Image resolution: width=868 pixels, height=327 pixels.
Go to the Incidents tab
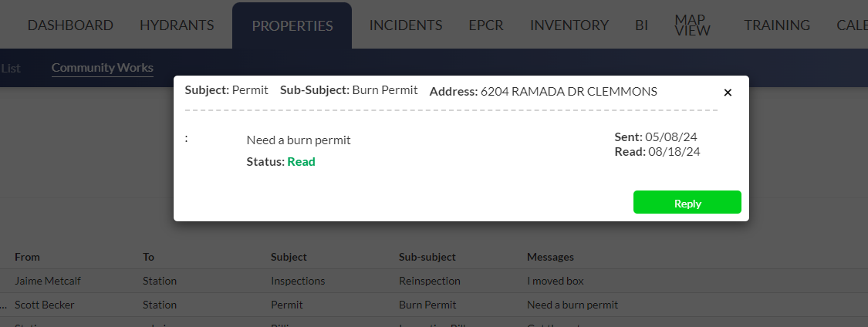pos(406,25)
